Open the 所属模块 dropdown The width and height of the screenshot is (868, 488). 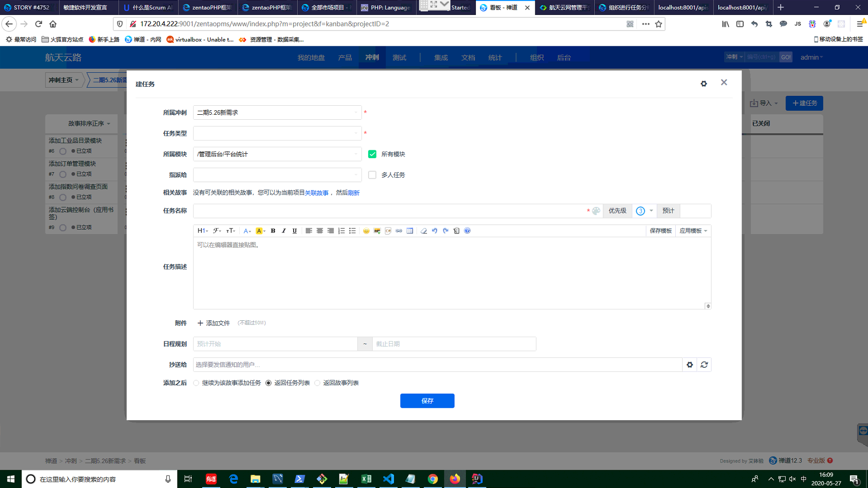coord(277,154)
